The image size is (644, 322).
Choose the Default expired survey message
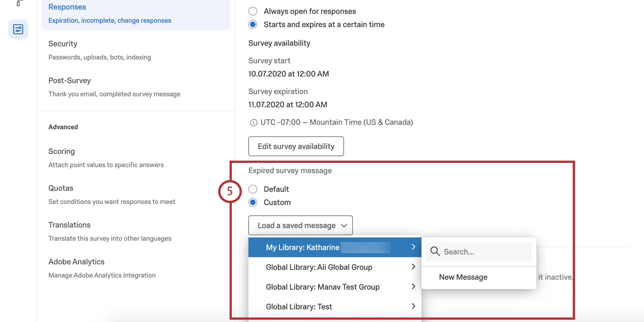[253, 189]
